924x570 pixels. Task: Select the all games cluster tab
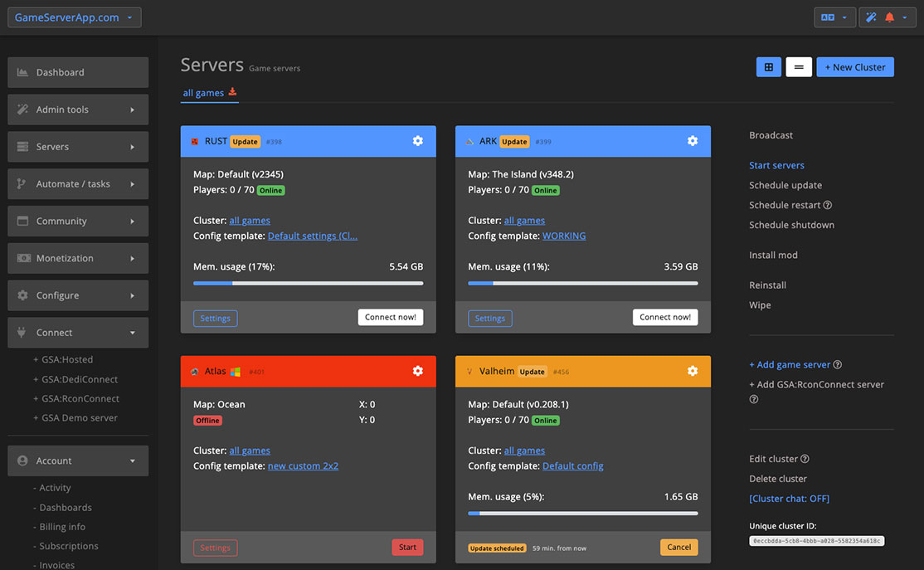pyautogui.click(x=203, y=93)
